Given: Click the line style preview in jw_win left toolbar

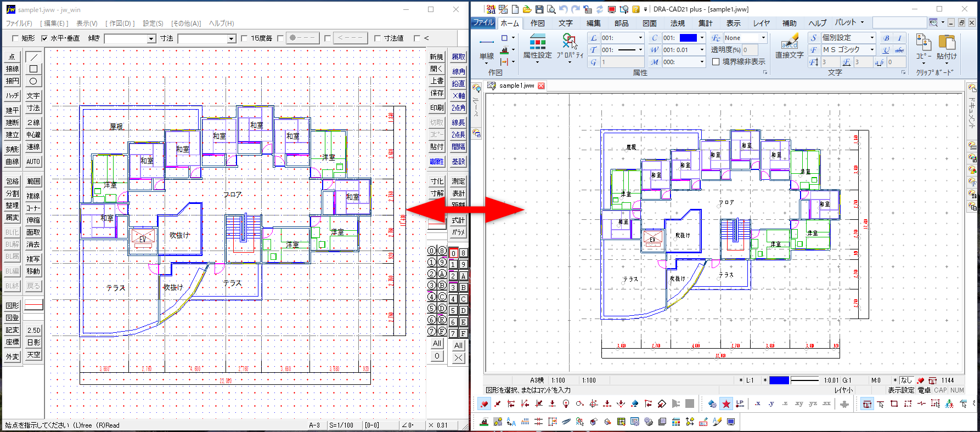Looking at the screenshot, I should [33, 305].
